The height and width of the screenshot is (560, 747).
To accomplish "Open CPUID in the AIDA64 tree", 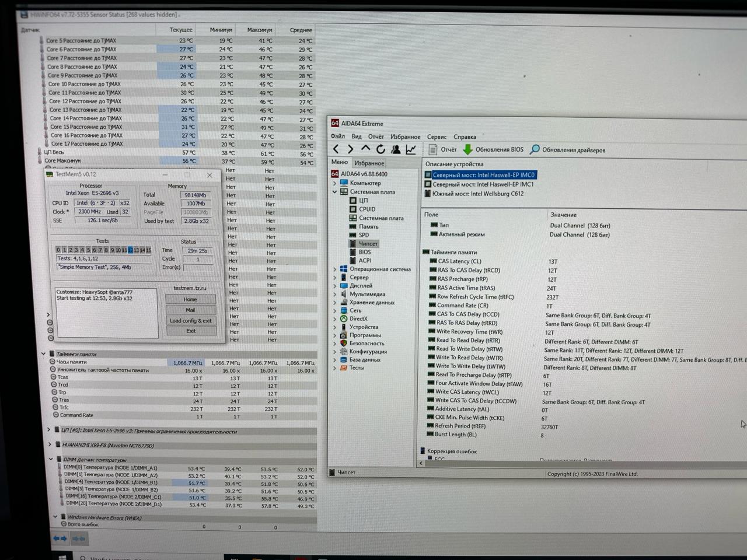I will pos(362,209).
